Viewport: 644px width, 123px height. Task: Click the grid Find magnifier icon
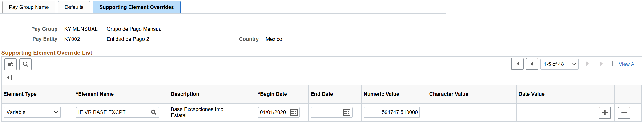point(25,64)
